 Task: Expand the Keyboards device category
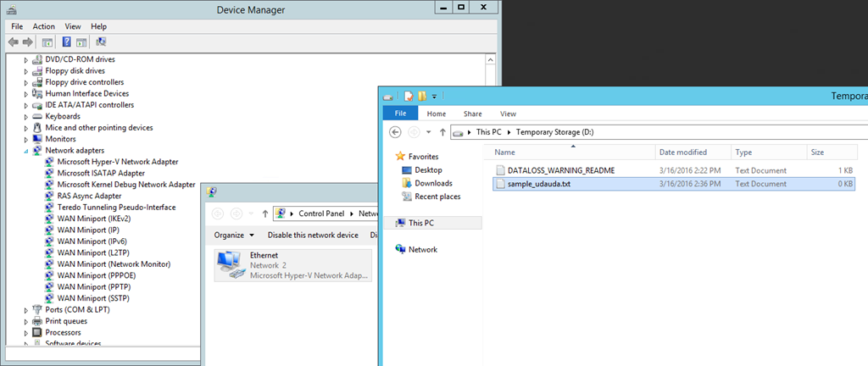(x=26, y=116)
